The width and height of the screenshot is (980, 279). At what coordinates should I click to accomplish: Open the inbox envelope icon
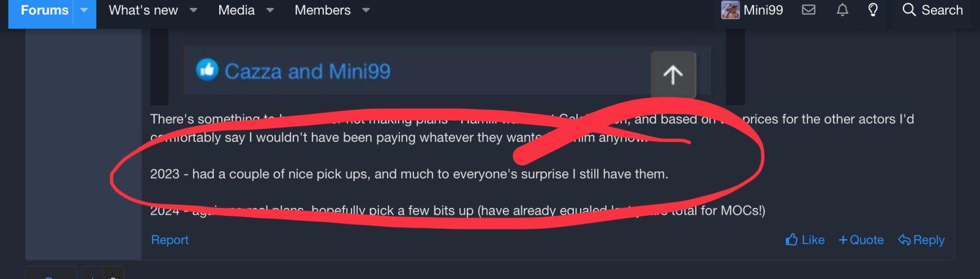point(809,10)
